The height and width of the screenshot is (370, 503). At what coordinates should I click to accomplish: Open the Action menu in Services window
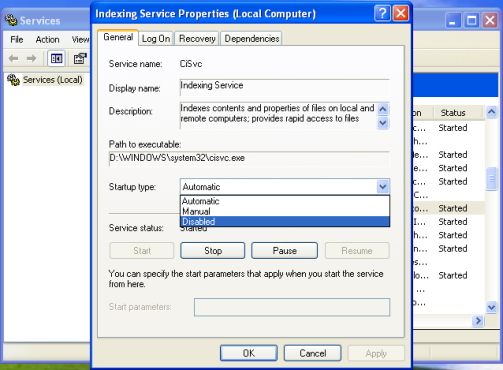[47, 40]
